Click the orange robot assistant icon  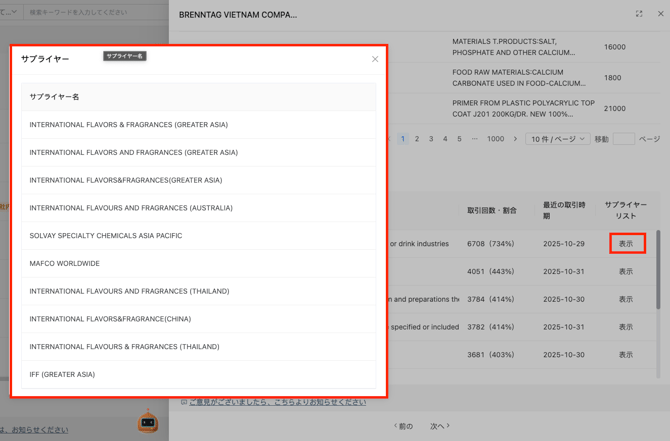(x=148, y=421)
